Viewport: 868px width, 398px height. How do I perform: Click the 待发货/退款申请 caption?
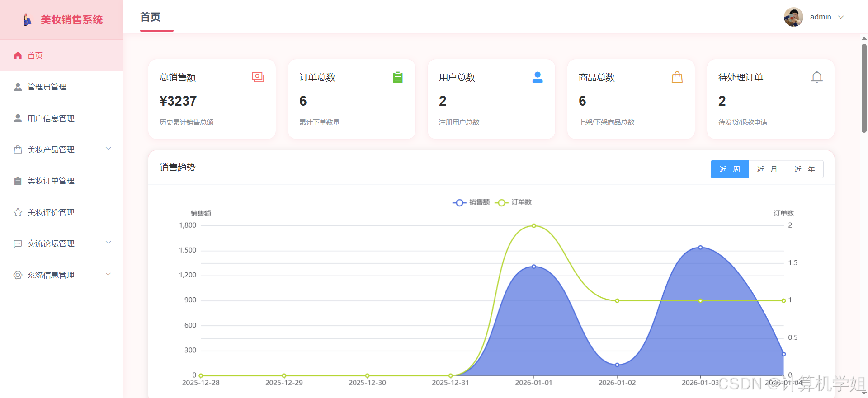[742, 122]
